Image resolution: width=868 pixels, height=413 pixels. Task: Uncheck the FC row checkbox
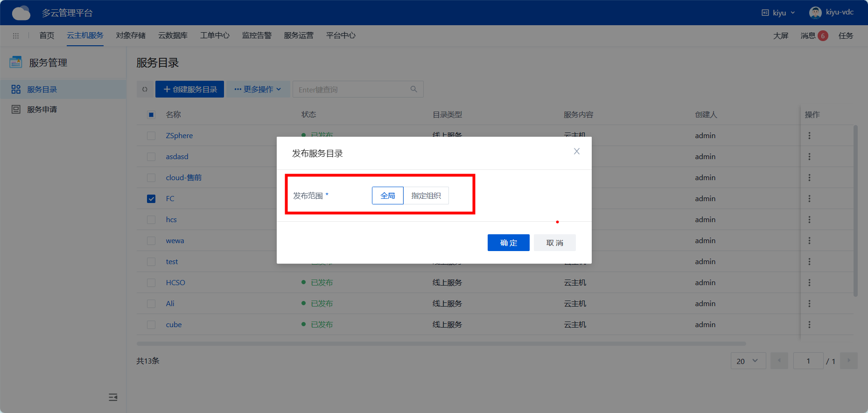pos(151,199)
